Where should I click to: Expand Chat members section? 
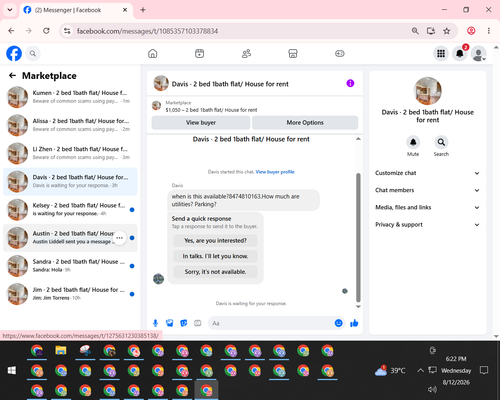click(x=427, y=190)
